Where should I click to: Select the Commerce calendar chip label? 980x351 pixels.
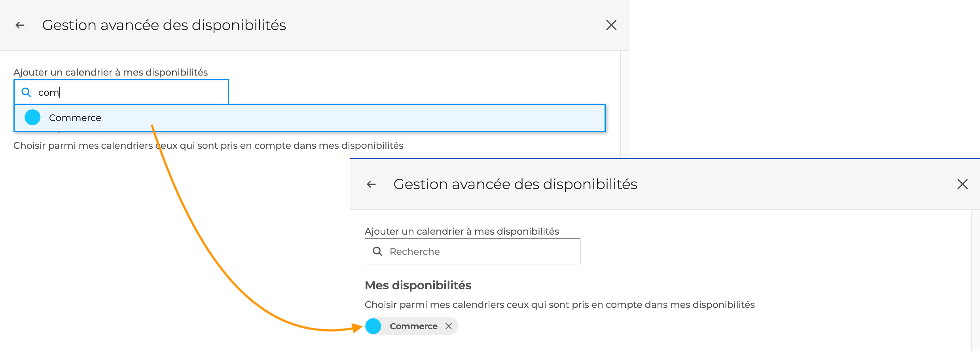click(413, 326)
